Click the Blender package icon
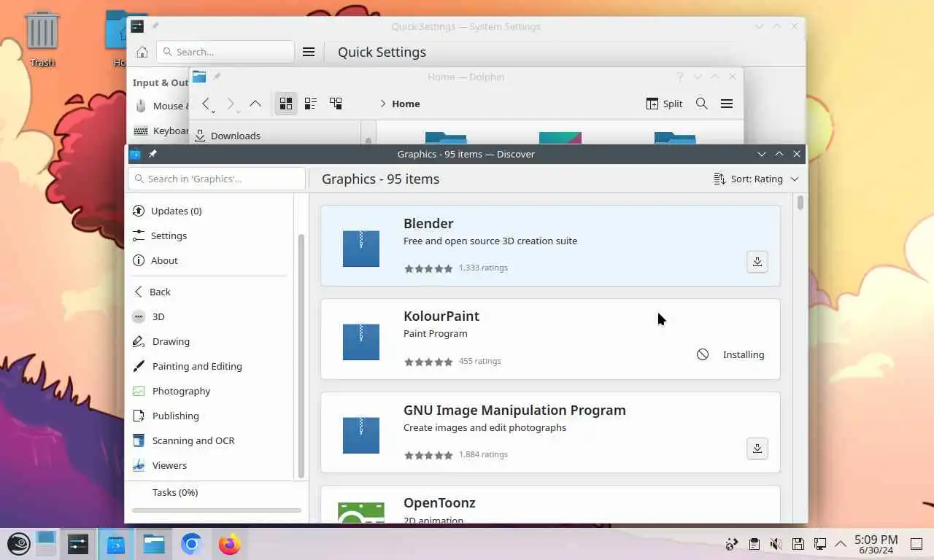 [x=361, y=249]
